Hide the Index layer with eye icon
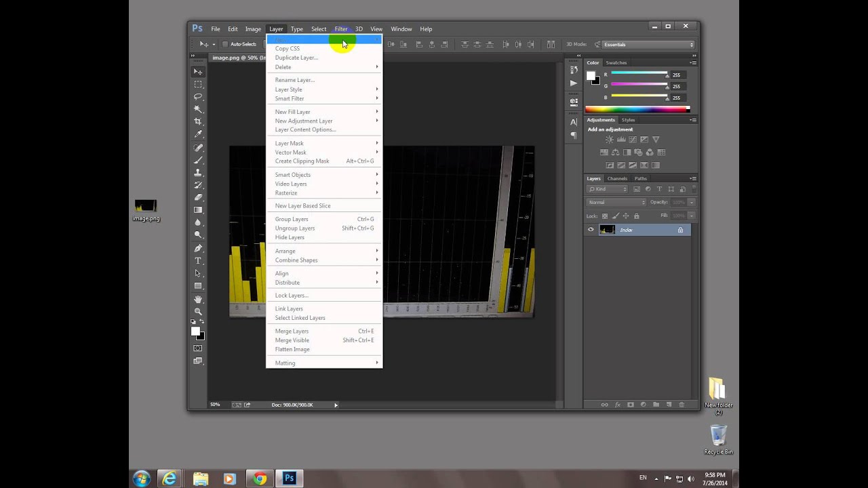 tap(591, 230)
